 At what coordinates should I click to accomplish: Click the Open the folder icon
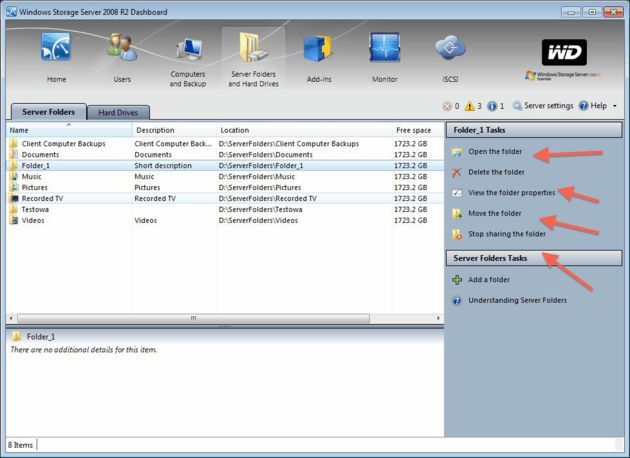click(457, 152)
